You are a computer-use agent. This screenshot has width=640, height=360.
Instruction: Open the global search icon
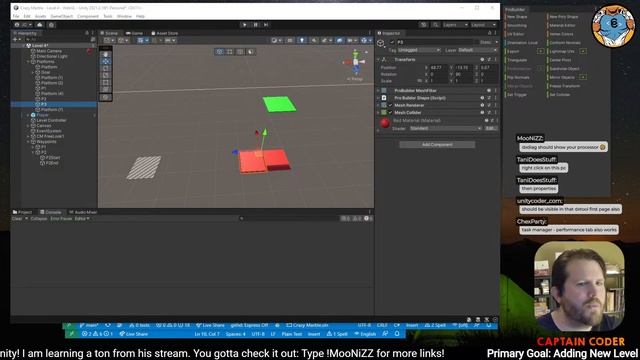pos(436,25)
